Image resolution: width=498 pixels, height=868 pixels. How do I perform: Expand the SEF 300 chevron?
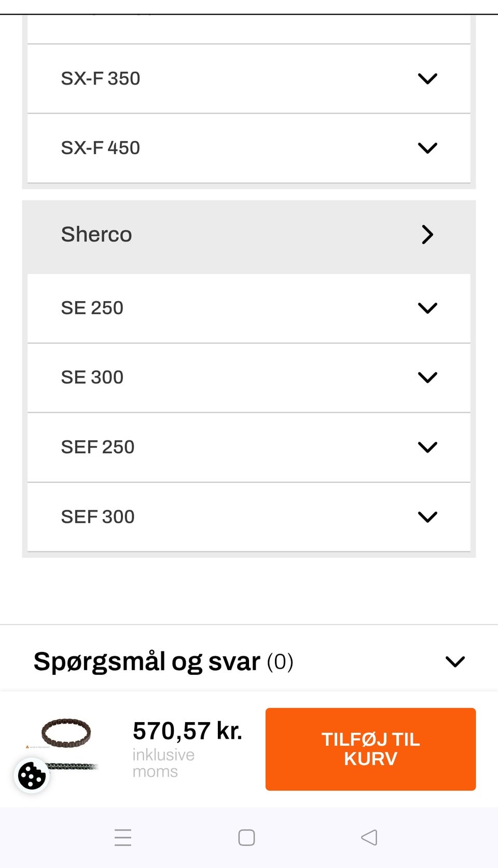tap(427, 517)
